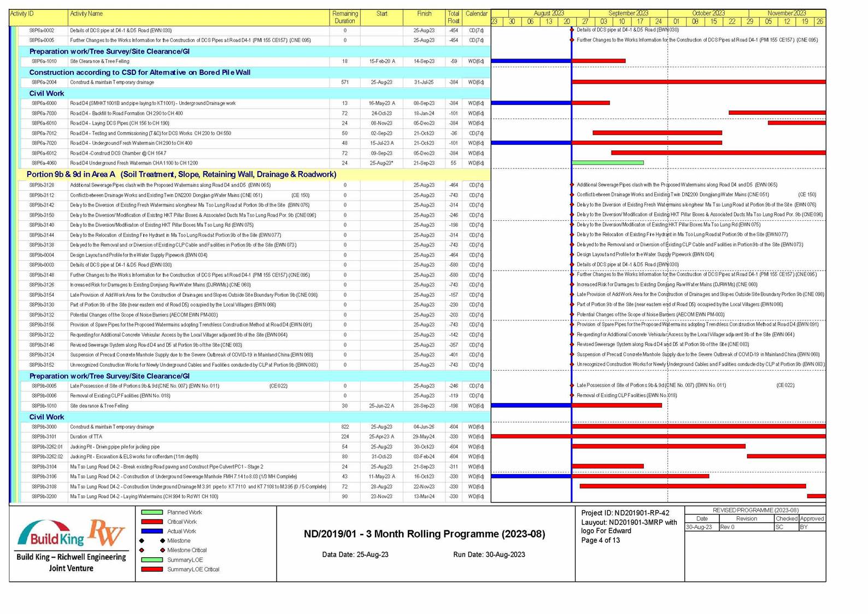This screenshot has width=868, height=614.
Task: Select activity ID S8P9b-3200
Action: pyautogui.click(x=44, y=496)
